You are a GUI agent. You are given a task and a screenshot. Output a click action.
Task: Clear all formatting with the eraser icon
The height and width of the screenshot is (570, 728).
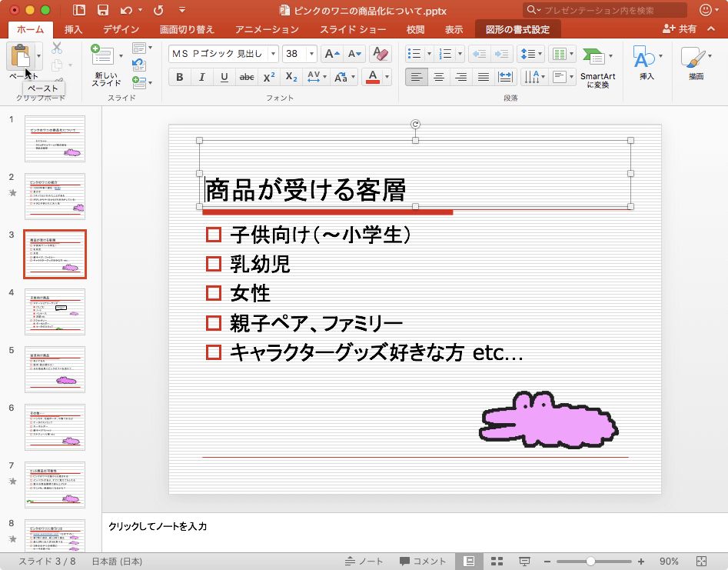[381, 54]
